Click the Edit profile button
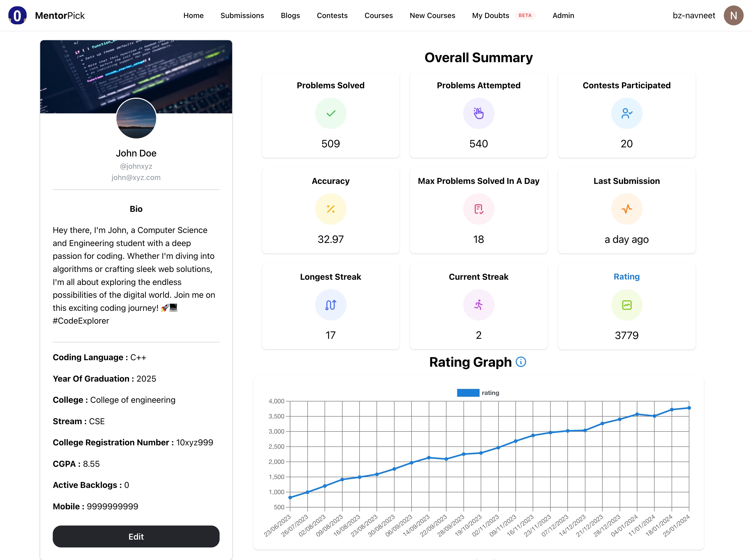This screenshot has width=752, height=560. tap(136, 536)
